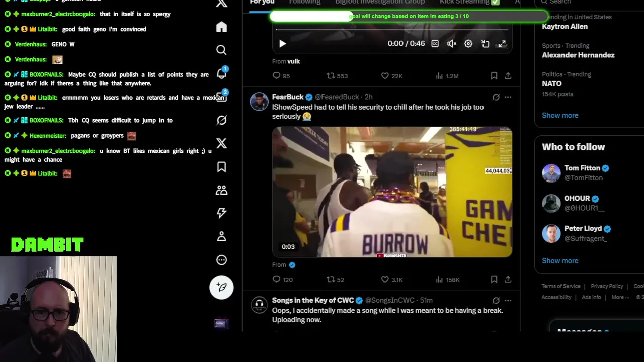The width and height of the screenshot is (644, 362).
Task: Switch to Bigfoot Investigation Group tab
Action: click(380, 2)
